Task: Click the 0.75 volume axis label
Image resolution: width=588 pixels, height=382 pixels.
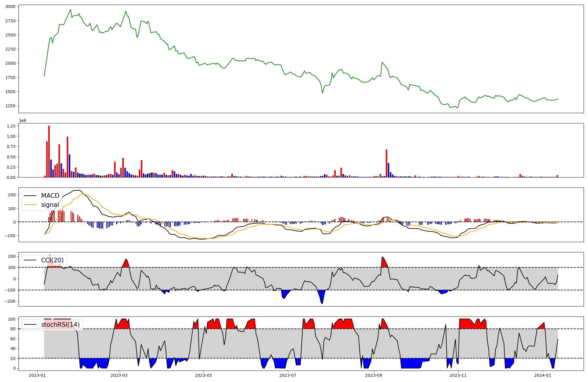Action: (11, 147)
